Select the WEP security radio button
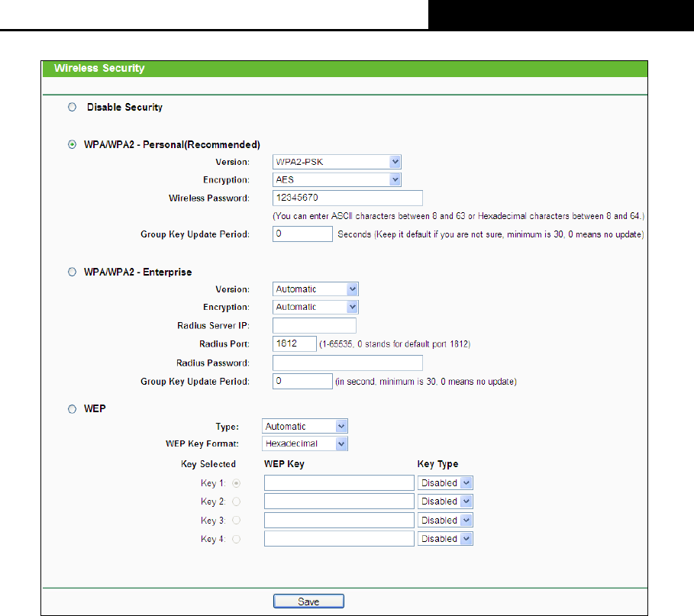 point(72,409)
